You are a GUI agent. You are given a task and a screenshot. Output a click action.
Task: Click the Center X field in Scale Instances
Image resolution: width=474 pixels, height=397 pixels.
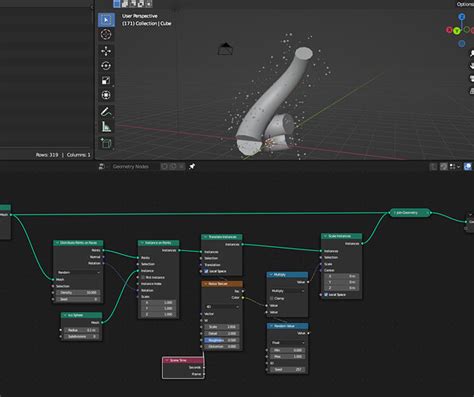click(341, 276)
